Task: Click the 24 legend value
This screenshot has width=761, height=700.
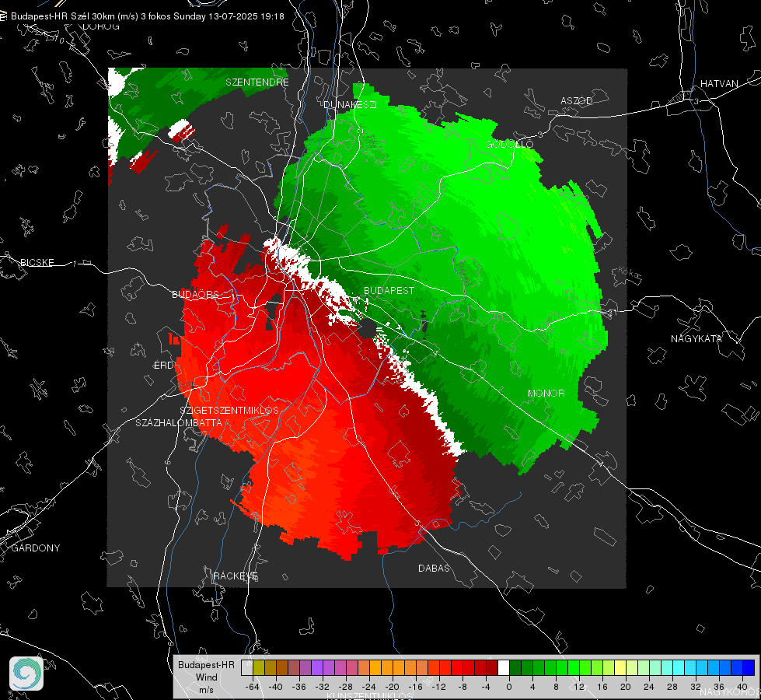Action: [x=649, y=687]
